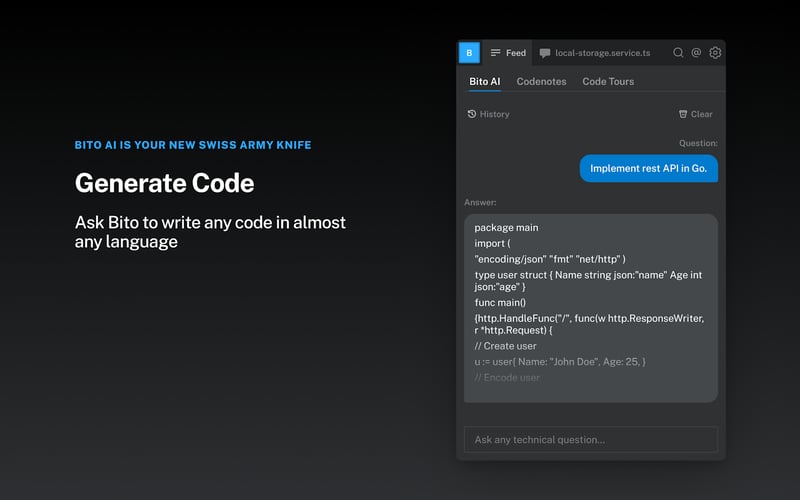Click the 'http.HandleFunc' line in the answer

589,324
